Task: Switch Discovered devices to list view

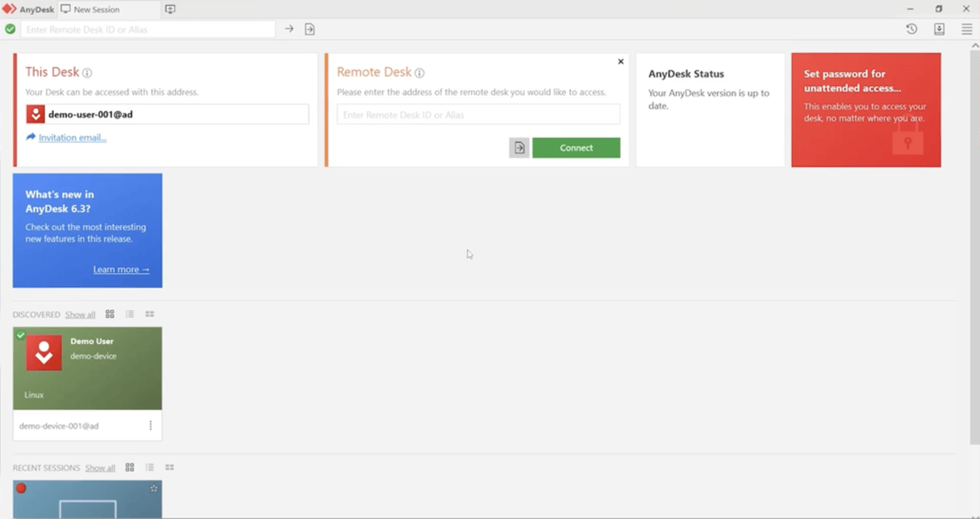Action: point(129,314)
